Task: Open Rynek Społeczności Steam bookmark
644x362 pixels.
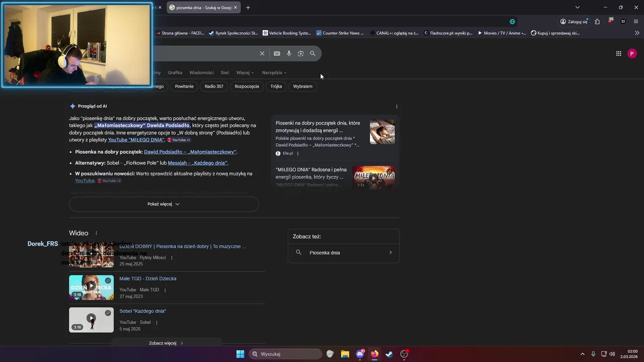Action: (233, 33)
